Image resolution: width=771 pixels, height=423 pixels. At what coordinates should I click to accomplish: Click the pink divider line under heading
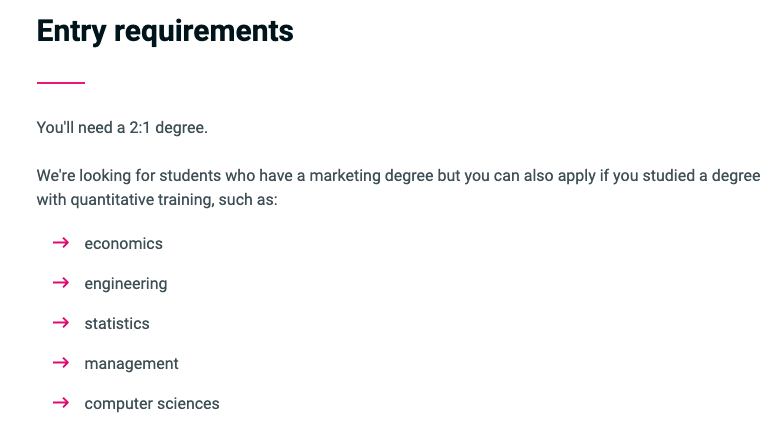pos(61,82)
